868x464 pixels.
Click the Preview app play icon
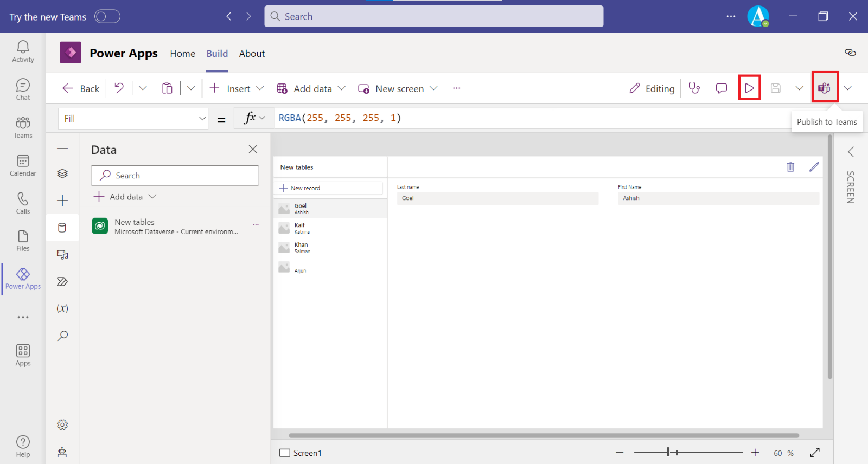(x=749, y=88)
